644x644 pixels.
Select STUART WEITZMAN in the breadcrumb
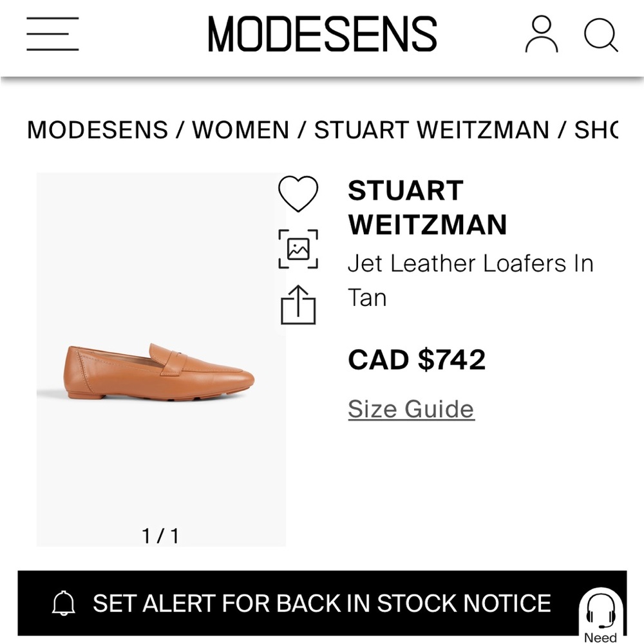click(x=430, y=129)
